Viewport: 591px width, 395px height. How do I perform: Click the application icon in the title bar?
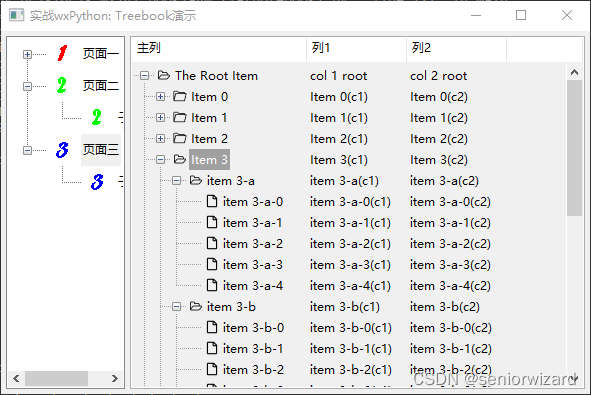click(x=16, y=15)
